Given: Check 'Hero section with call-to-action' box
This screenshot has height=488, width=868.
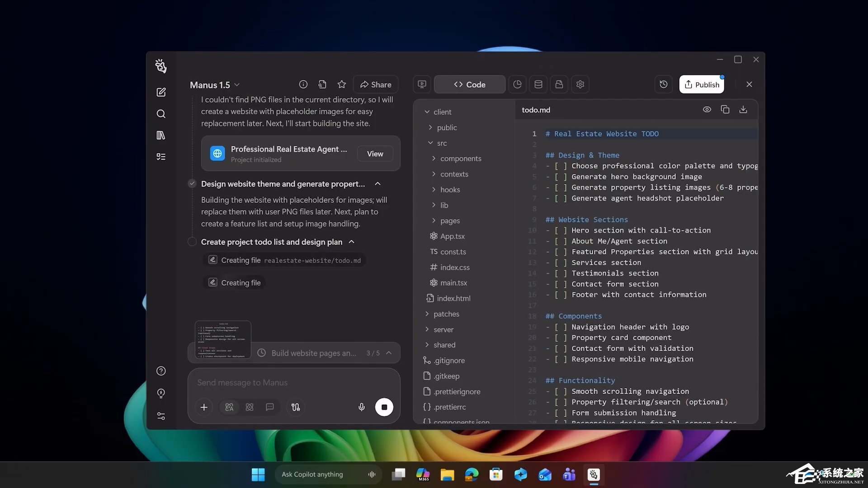Looking at the screenshot, I should point(561,230).
